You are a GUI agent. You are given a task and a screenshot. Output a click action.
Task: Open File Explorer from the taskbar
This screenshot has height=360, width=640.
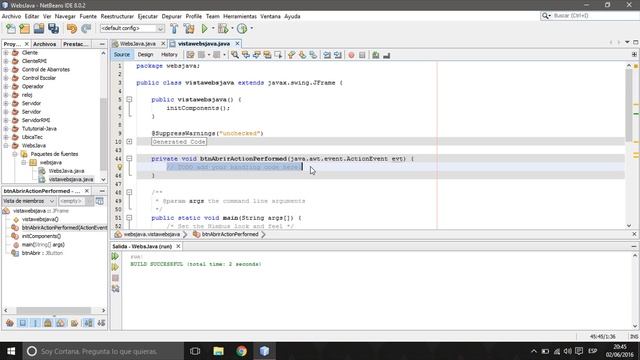(x=218, y=351)
